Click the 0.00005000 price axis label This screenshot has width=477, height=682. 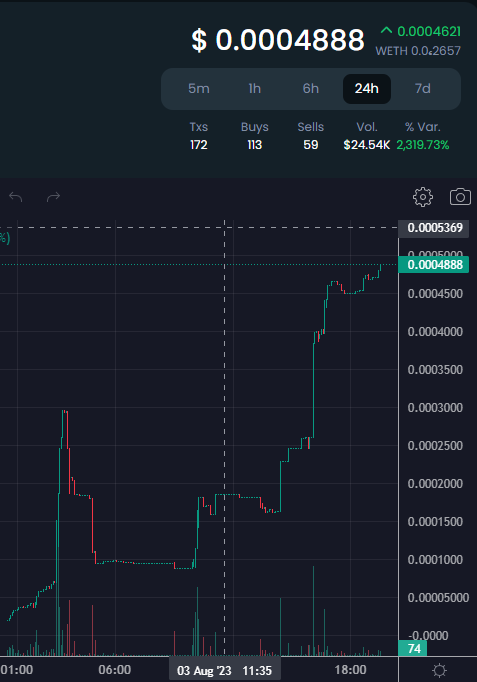pos(438,597)
